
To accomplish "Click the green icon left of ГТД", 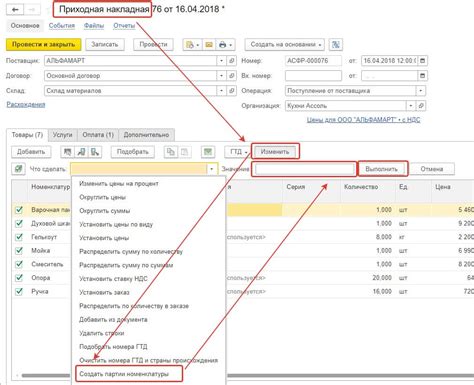I will (x=208, y=152).
